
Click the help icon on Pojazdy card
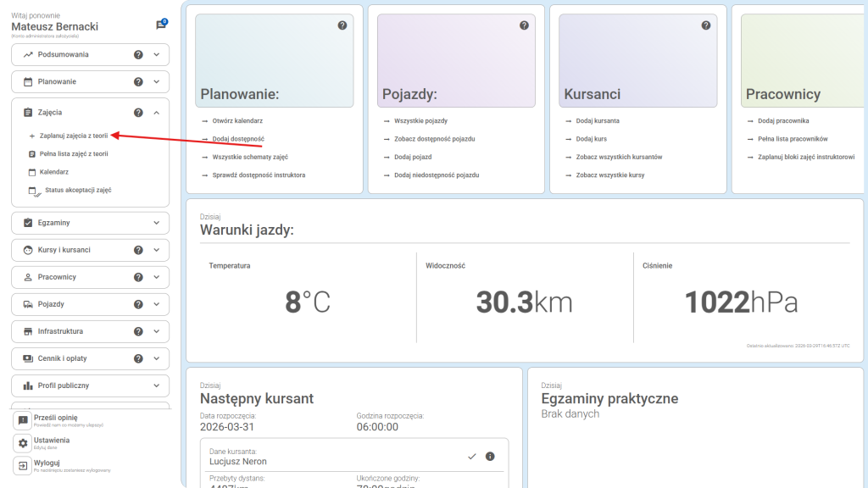(x=524, y=25)
